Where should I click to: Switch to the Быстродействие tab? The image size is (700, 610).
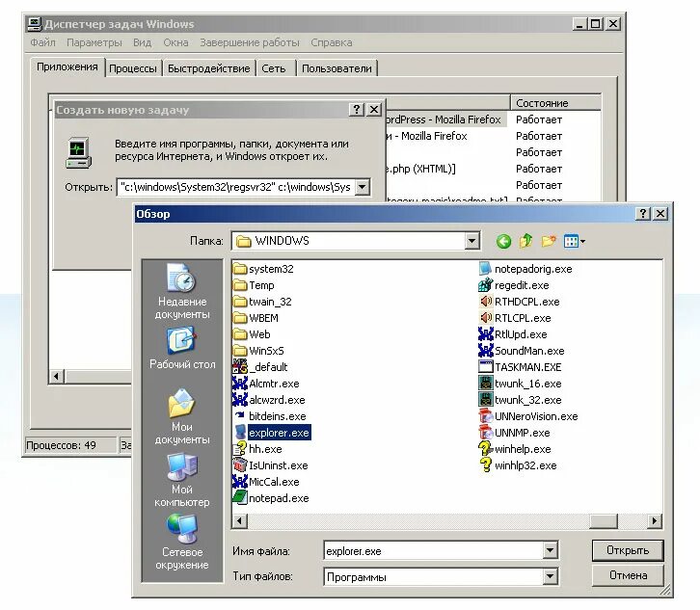208,68
